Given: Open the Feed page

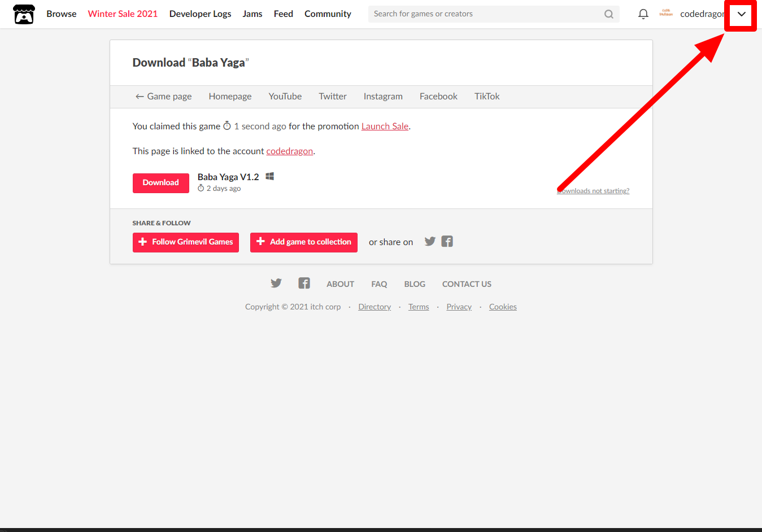Looking at the screenshot, I should pos(284,14).
